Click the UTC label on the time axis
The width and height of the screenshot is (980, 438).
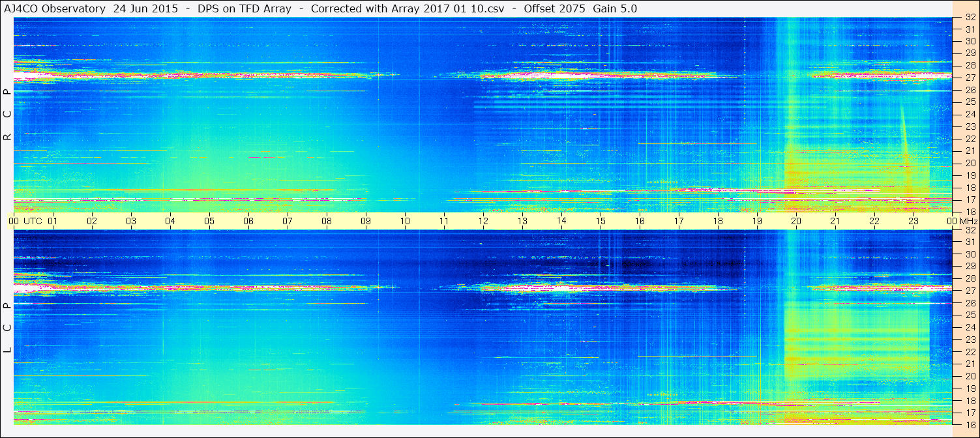[x=33, y=221]
